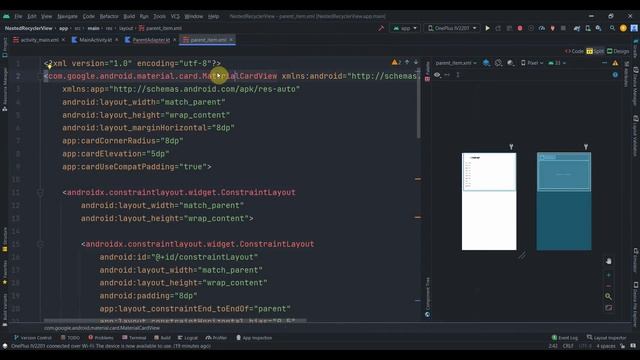Open the Layout Inspector tool window
Viewport: 640px width, 360px height.
point(607,338)
